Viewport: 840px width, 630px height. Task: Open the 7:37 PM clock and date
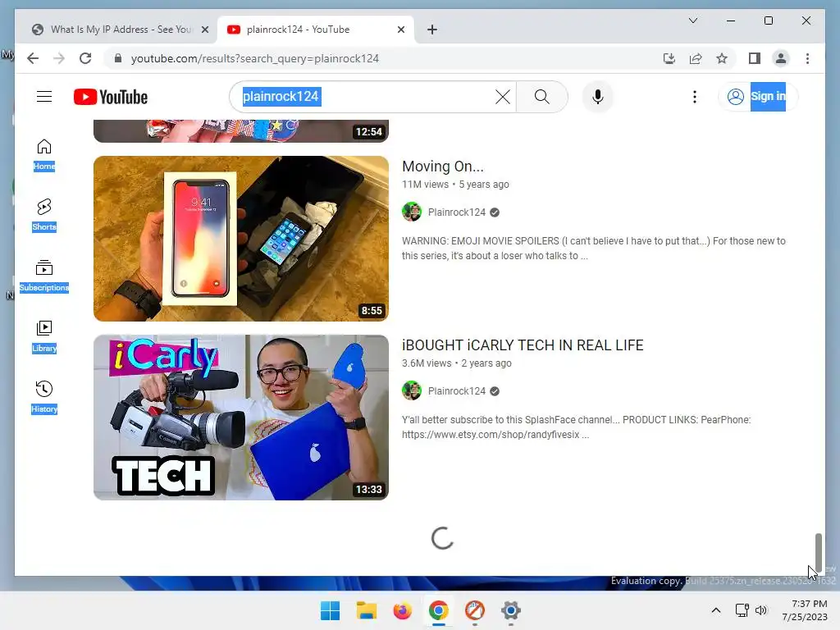coord(804,610)
